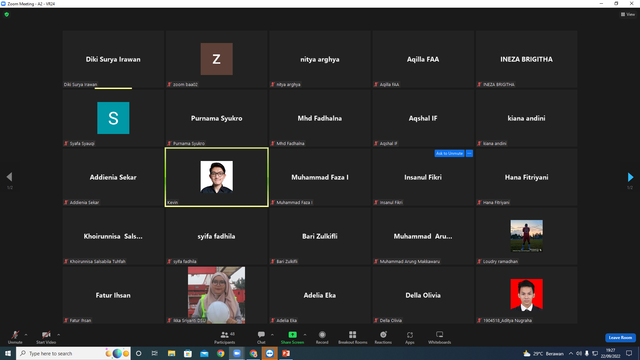Unmute the microphone in Zoom toolbar
Image resolution: width=640 pixels, height=360 pixels.
pyautogui.click(x=15, y=337)
